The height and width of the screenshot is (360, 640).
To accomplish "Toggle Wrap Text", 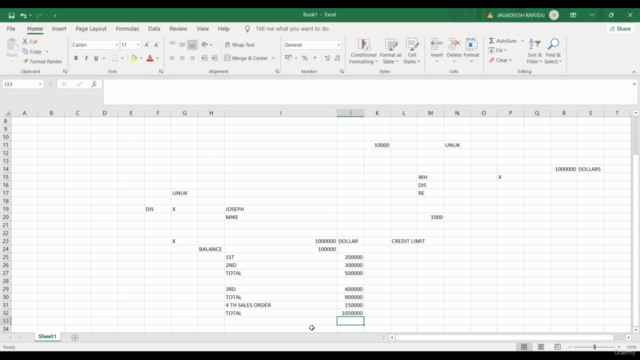I will pos(240,45).
